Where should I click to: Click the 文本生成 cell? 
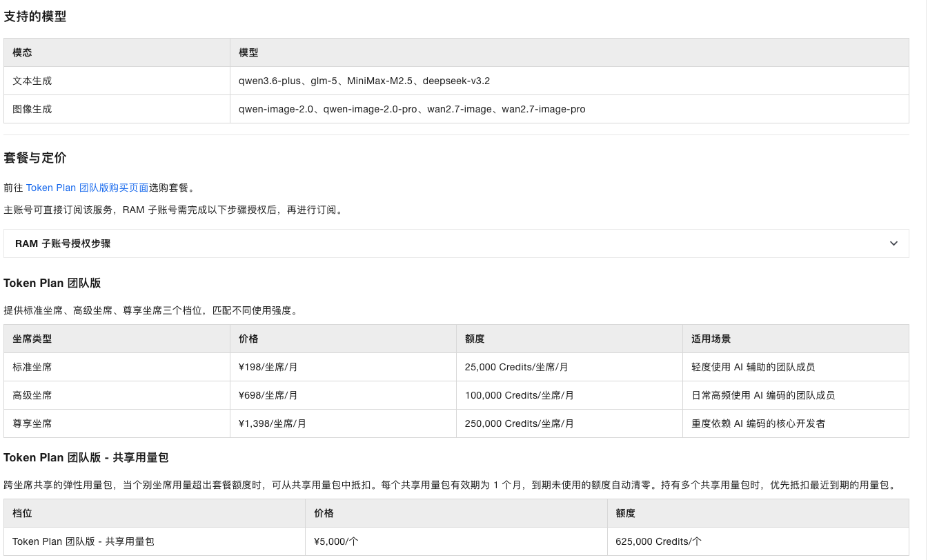pos(117,81)
